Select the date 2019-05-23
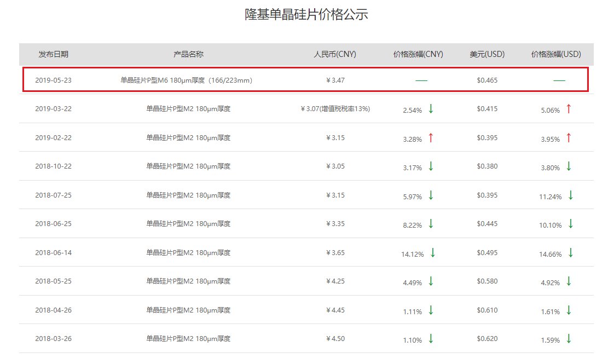 pos(53,80)
